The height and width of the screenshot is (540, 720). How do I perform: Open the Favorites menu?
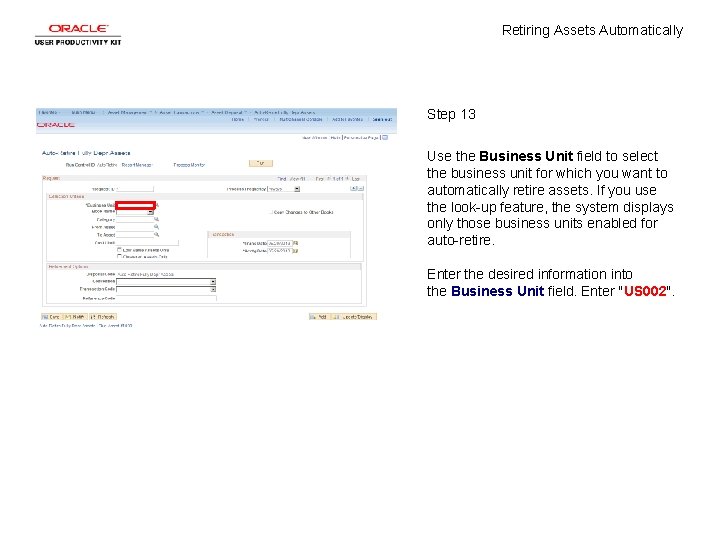pos(49,112)
